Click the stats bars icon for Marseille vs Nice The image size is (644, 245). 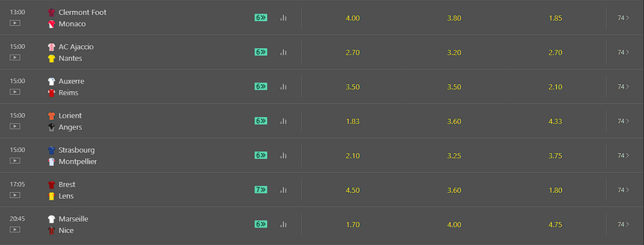(x=283, y=224)
